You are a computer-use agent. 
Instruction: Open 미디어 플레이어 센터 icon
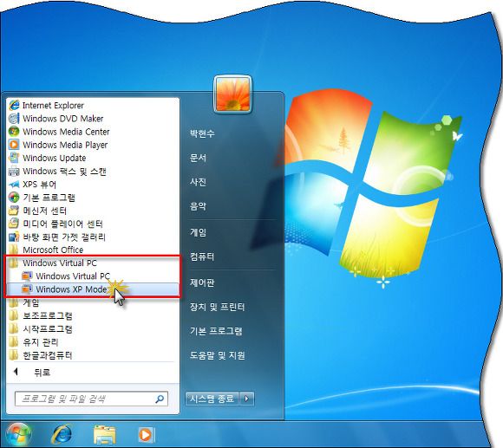pos(14,224)
